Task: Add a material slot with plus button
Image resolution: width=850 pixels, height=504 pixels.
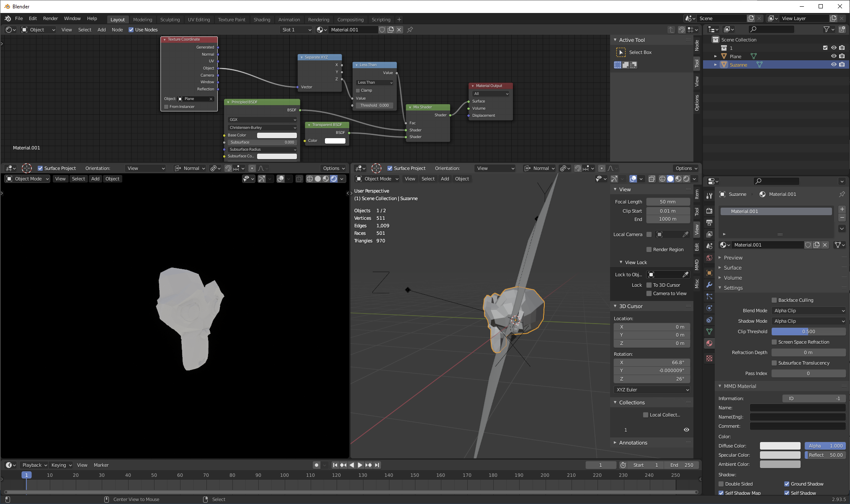Action: [842, 209]
